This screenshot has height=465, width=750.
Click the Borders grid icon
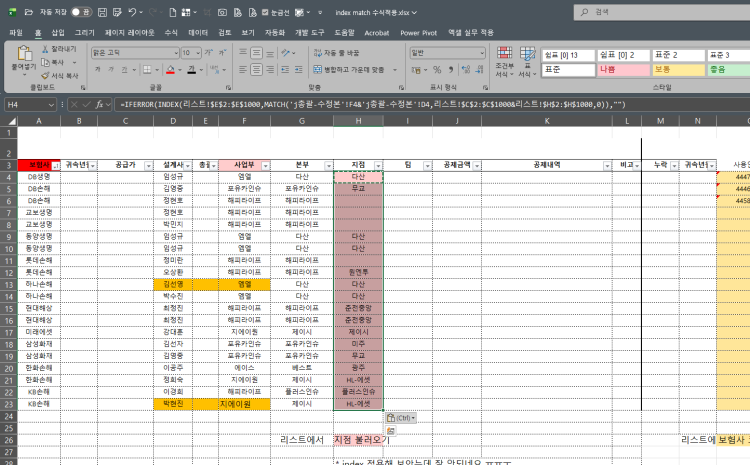tap(147, 70)
